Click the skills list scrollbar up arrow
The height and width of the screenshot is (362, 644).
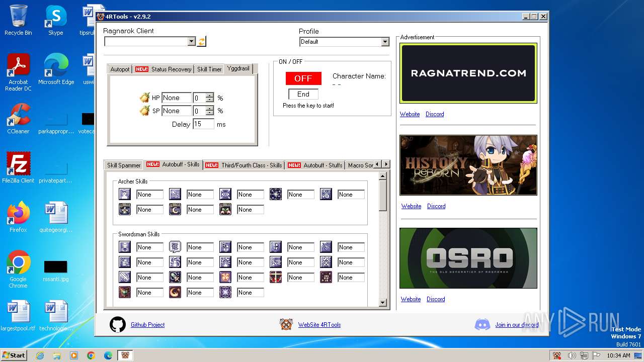pos(383,176)
